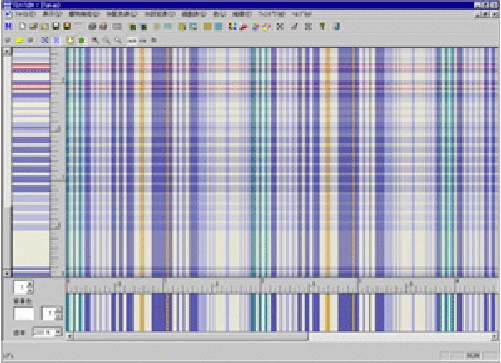Click the olive square toolbar icon
Image resolution: width=501 pixels, height=363 pixels.
(x=208, y=26)
